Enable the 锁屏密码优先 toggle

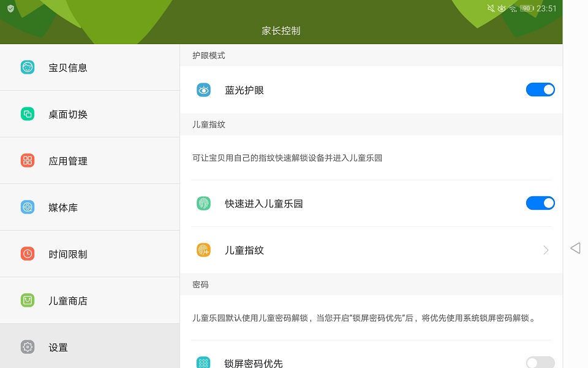[540, 362]
